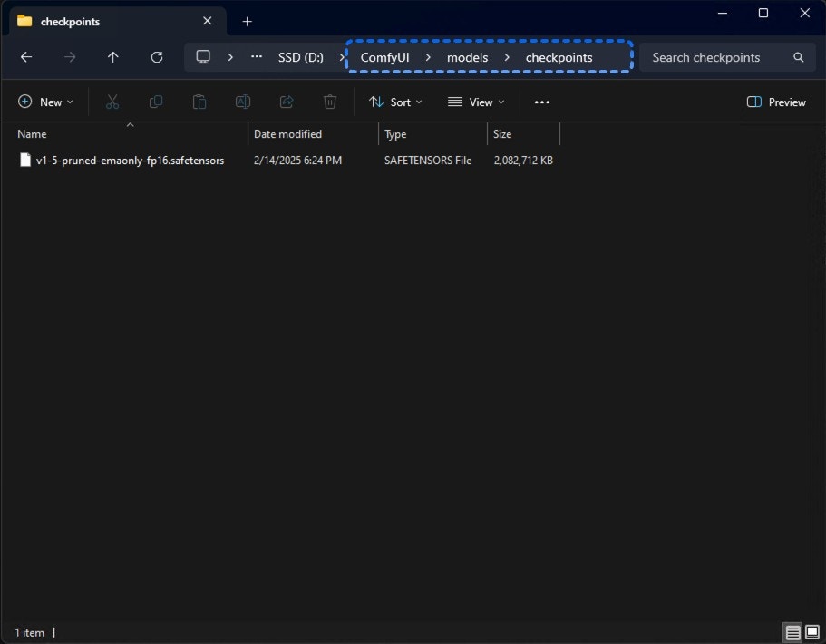Open the New dropdown
Screen dimensions: 826x644
point(45,102)
